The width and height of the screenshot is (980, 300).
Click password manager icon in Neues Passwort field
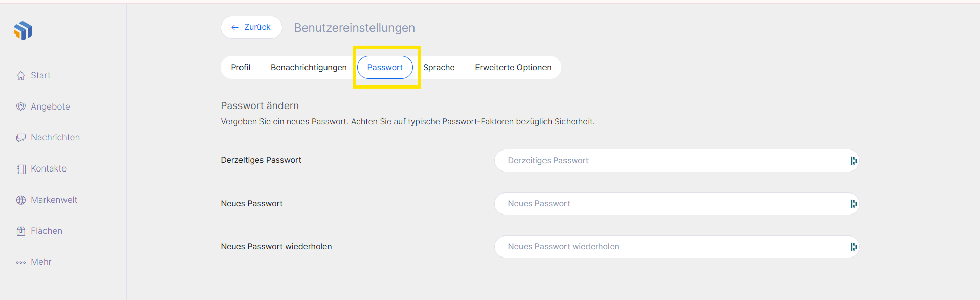point(853,204)
